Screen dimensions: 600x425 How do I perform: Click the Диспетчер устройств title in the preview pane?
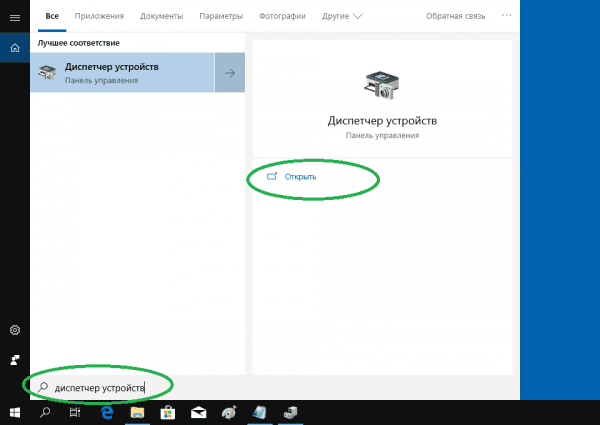[382, 121]
